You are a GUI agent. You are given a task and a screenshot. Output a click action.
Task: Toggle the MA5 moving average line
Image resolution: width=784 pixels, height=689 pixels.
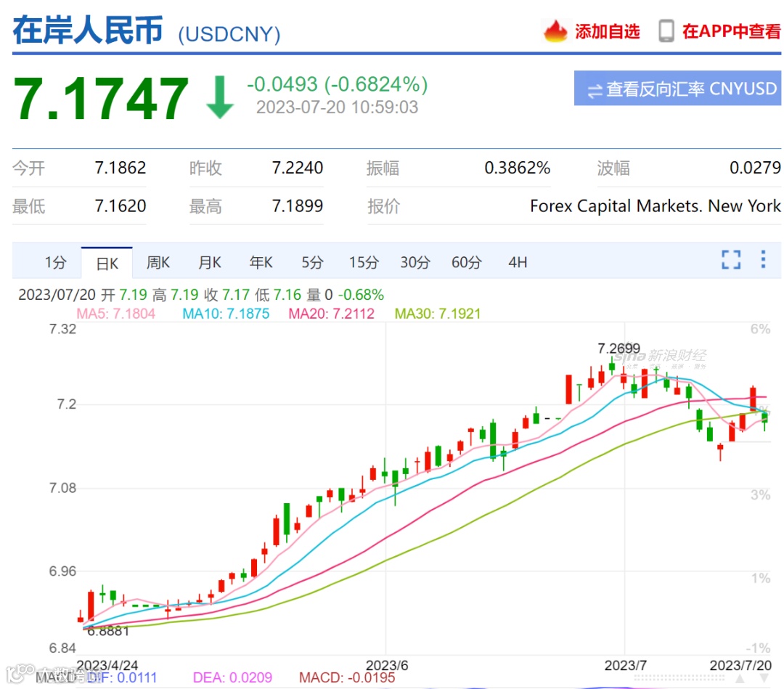(118, 314)
